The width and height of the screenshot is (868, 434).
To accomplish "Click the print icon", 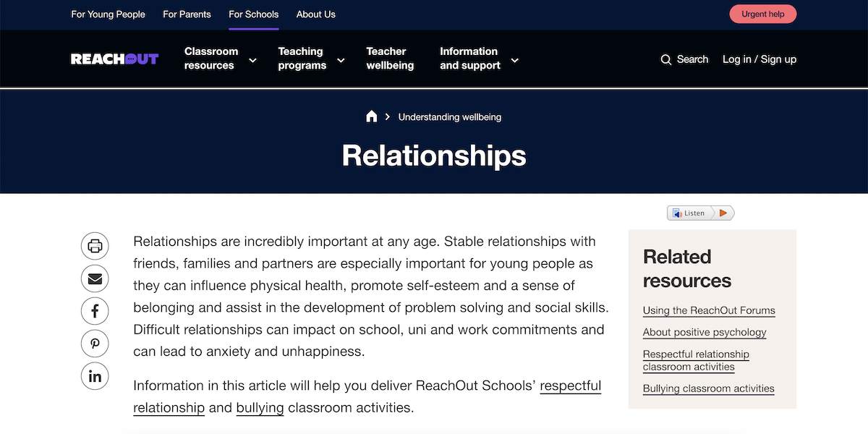I will pos(95,246).
